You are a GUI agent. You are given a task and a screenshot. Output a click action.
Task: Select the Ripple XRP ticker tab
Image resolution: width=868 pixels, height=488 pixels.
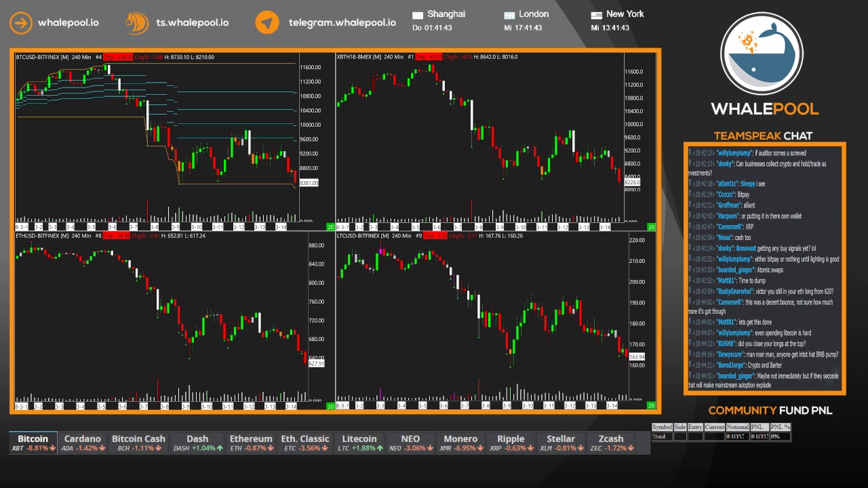point(511,443)
